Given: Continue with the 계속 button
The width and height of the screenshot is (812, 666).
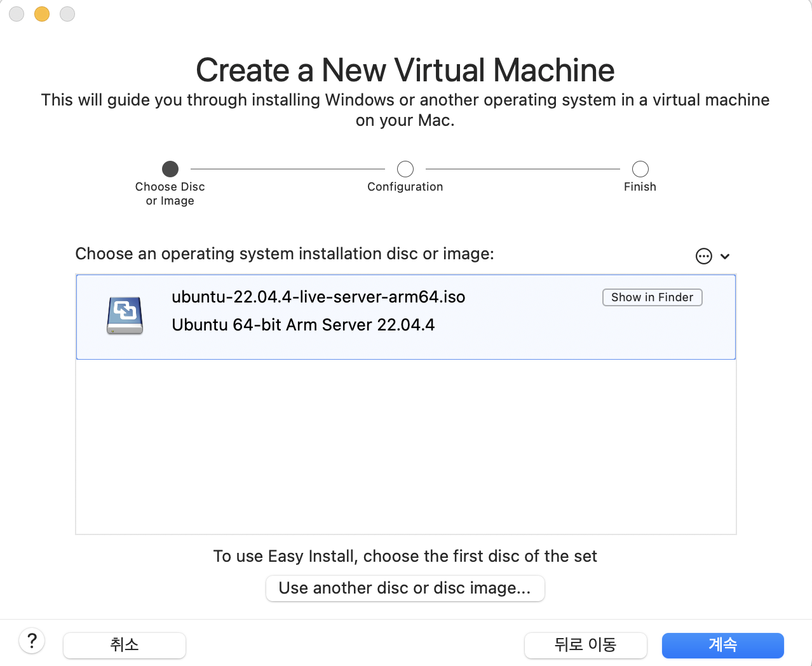Looking at the screenshot, I should click(x=722, y=645).
